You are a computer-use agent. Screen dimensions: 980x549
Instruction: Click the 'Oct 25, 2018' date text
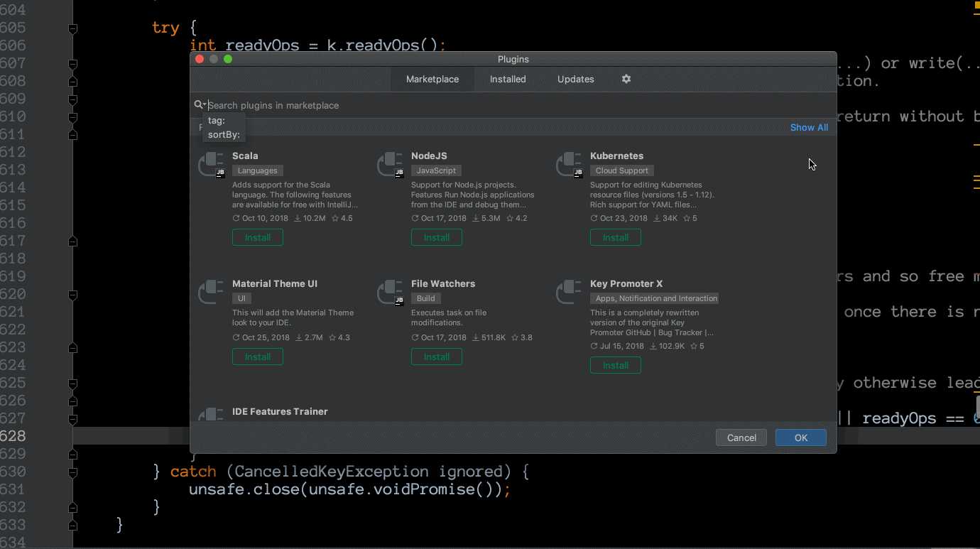pyautogui.click(x=266, y=337)
